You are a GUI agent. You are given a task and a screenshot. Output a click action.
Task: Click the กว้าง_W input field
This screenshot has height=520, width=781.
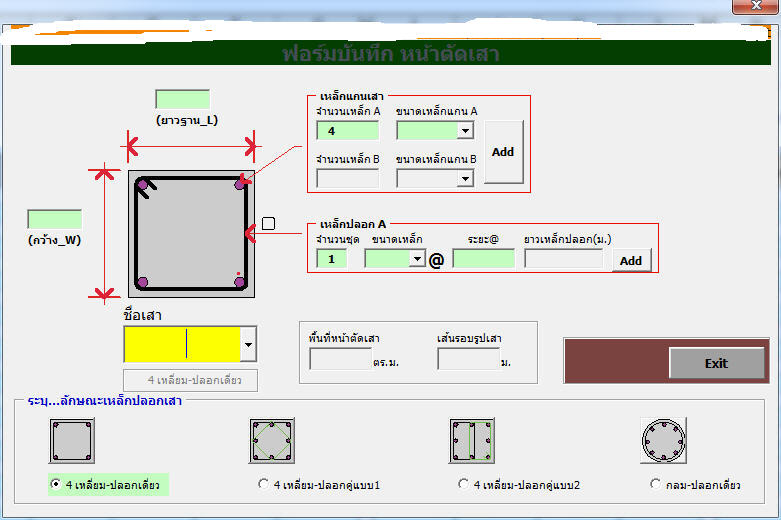click(x=54, y=219)
